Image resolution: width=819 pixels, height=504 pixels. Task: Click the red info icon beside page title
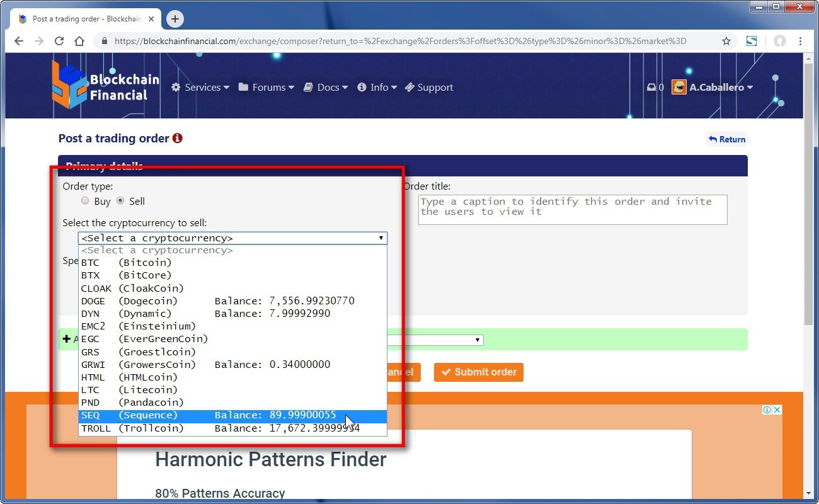click(x=178, y=138)
